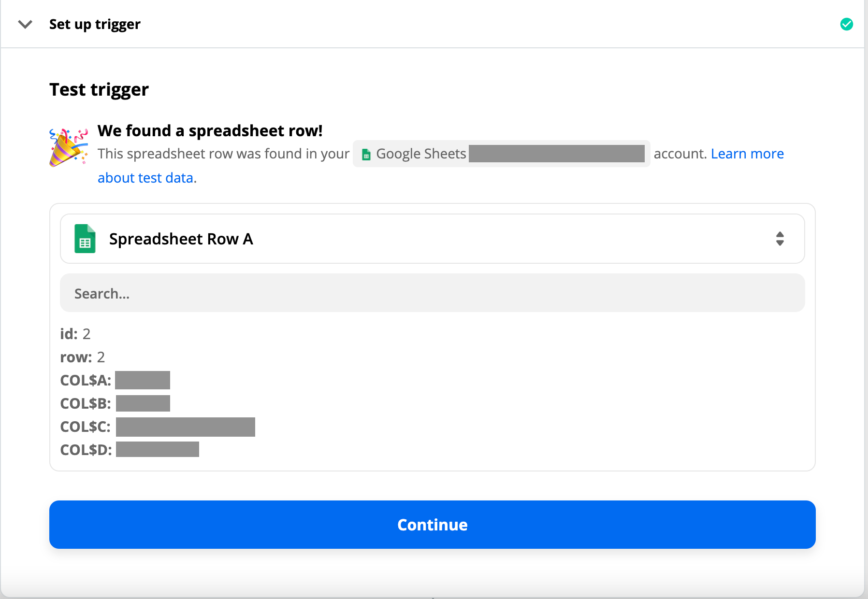Select the COL$C field entry

[x=158, y=427]
